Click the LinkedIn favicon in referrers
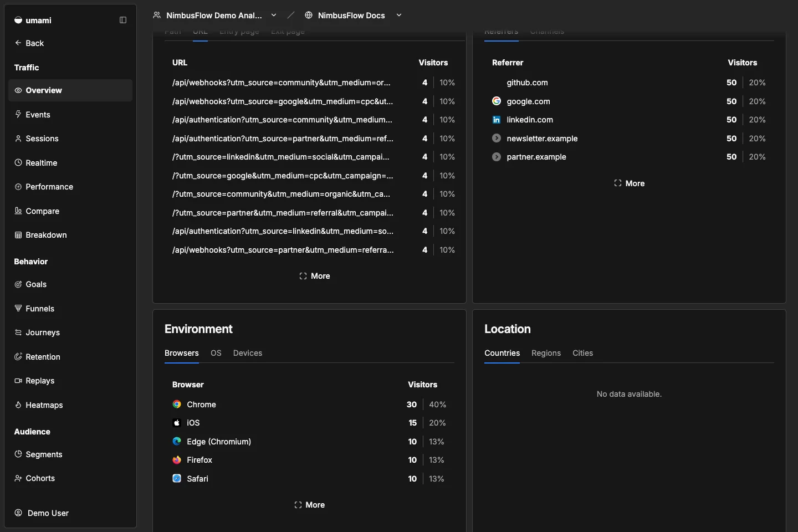798x532 pixels. click(497, 120)
